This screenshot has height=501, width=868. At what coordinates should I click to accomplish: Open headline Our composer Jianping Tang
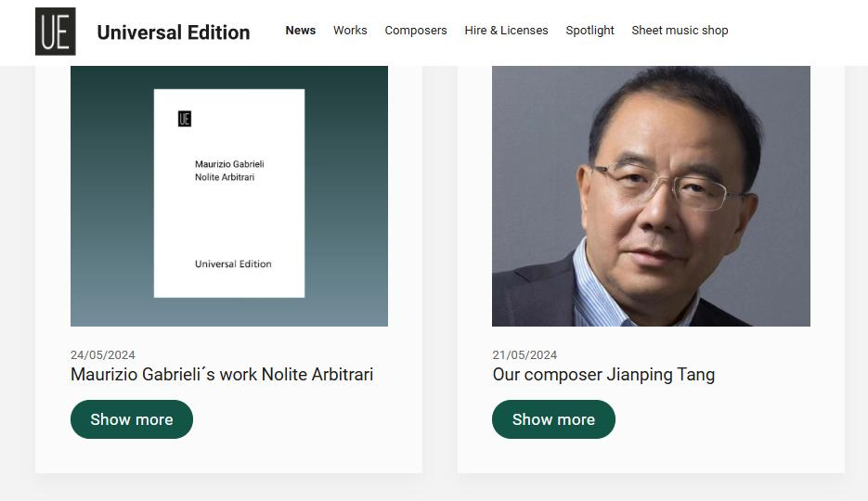(603, 375)
